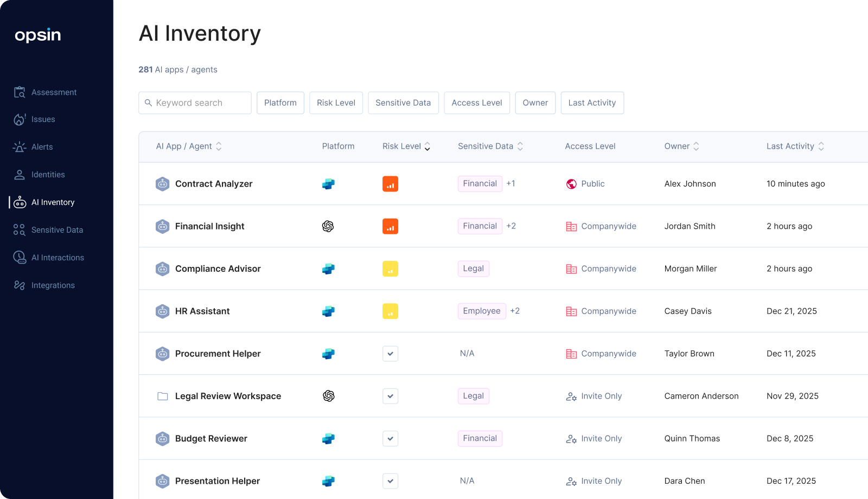Select the Integrations icon

pos(20,285)
